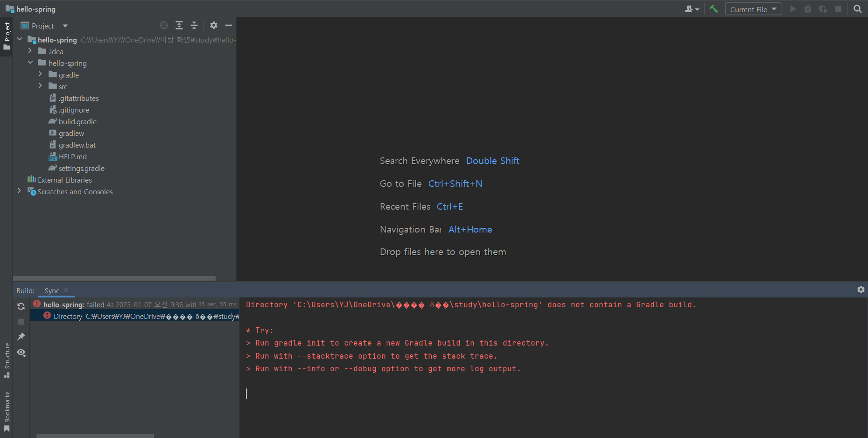Screen dimensions: 868x438
Task: Open the Structure side tab
Action: (x=7, y=360)
